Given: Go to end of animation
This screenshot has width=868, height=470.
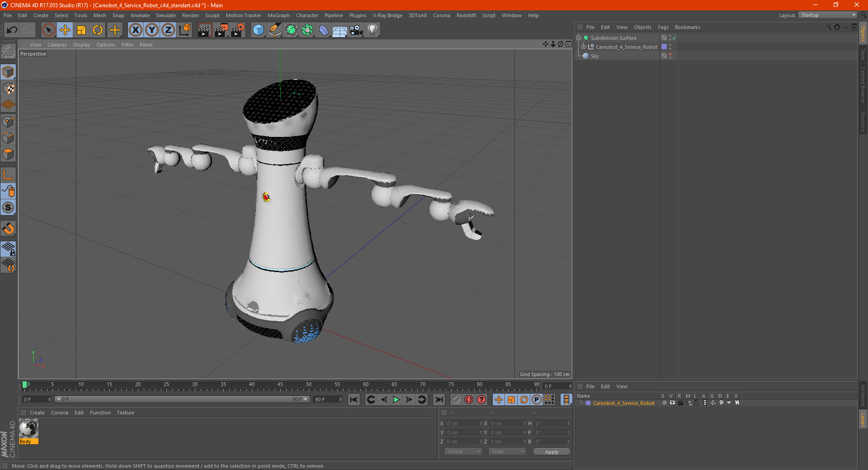Looking at the screenshot, I should click(x=439, y=399).
